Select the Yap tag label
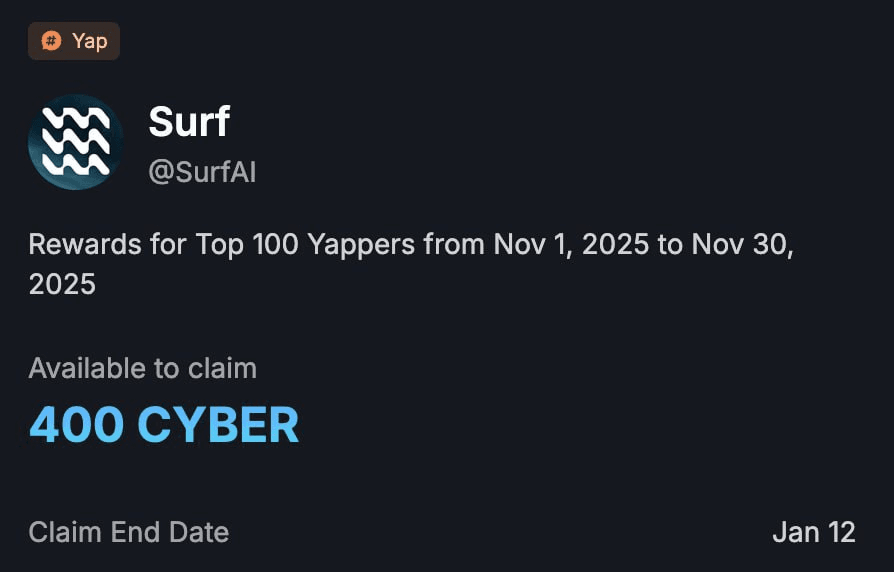Viewport: 894px width, 572px height. coord(89,41)
